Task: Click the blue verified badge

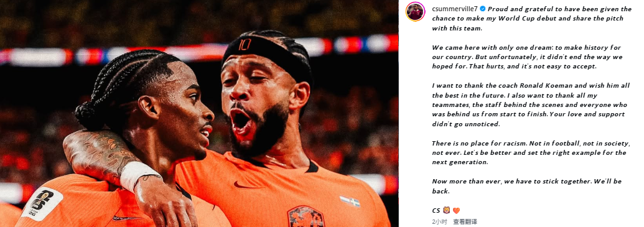Action: click(483, 9)
